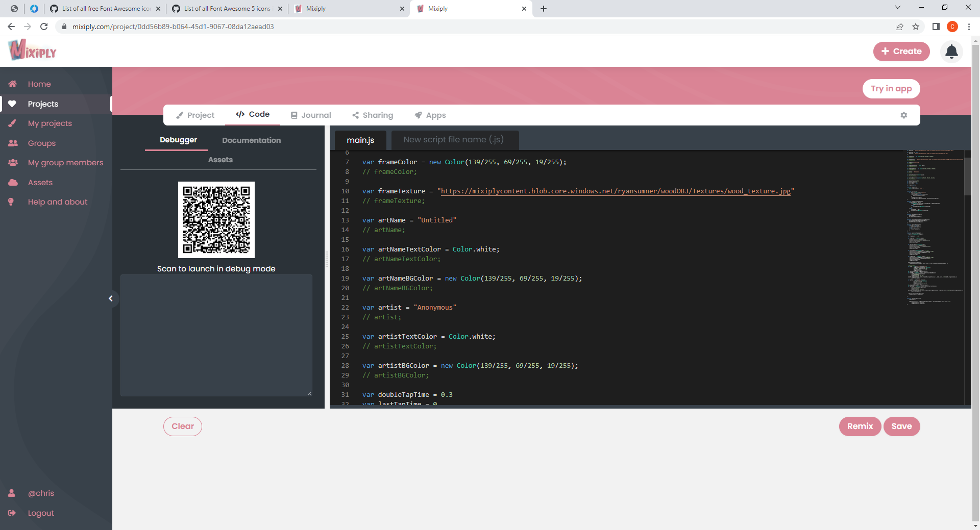Click the My group members icon

click(13, 163)
